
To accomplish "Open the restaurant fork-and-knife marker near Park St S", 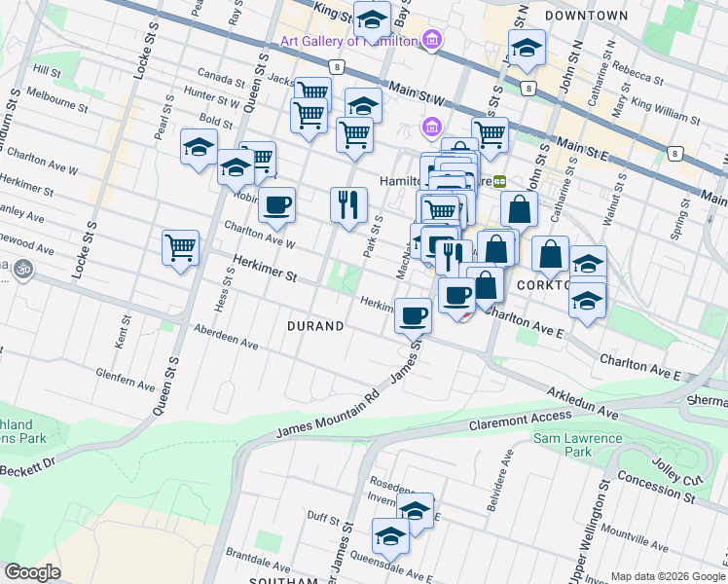I will 348,206.
